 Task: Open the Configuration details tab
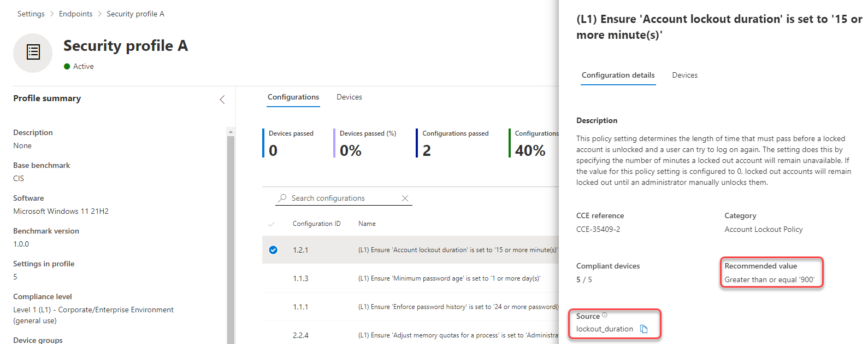tap(618, 75)
